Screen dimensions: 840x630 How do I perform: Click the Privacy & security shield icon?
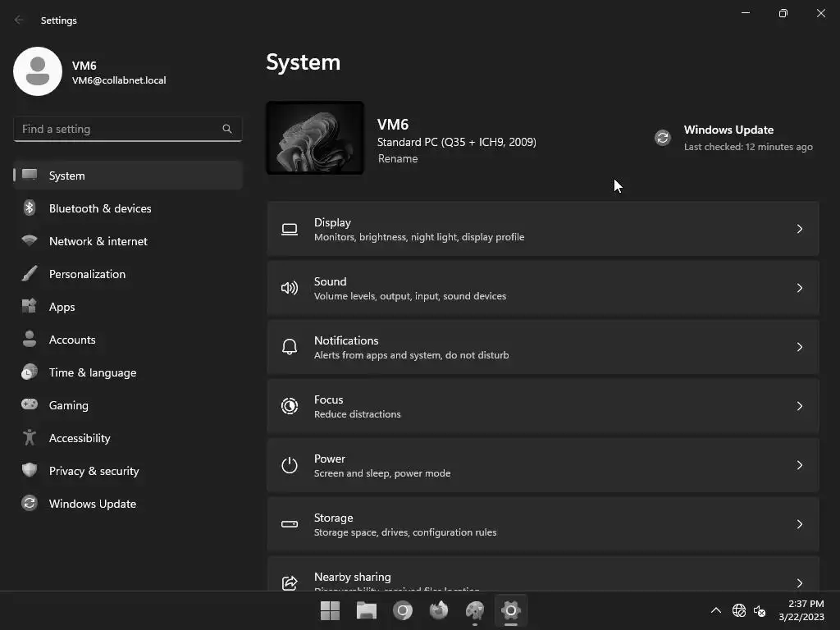[x=30, y=470]
